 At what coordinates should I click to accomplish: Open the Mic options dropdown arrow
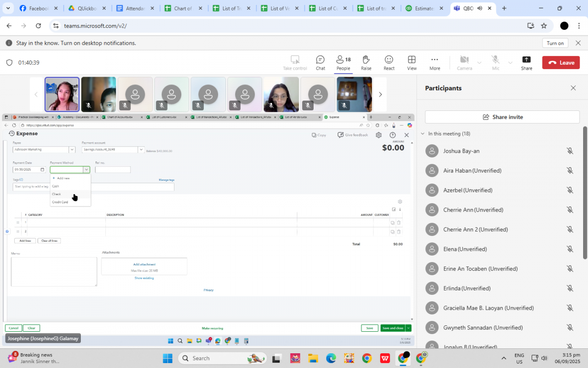(510, 63)
